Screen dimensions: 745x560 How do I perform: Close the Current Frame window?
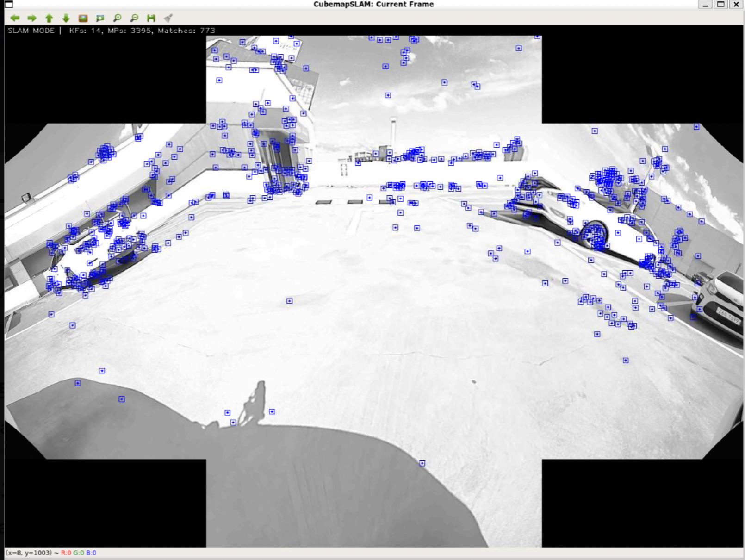pos(736,5)
